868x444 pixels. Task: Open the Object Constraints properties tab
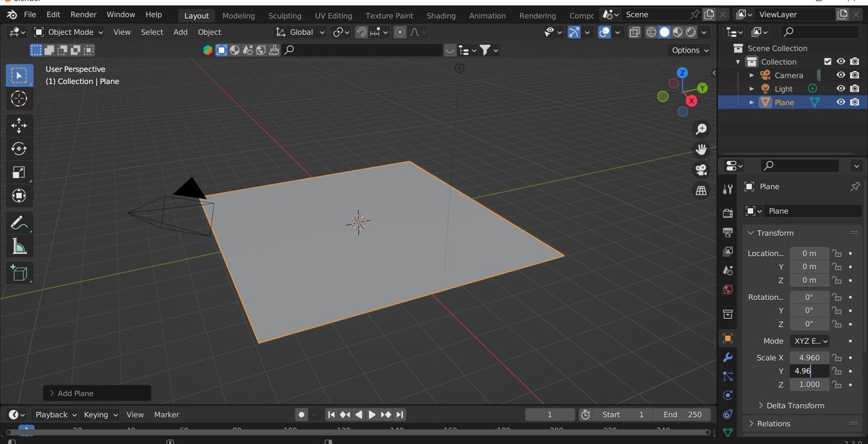coord(728,414)
